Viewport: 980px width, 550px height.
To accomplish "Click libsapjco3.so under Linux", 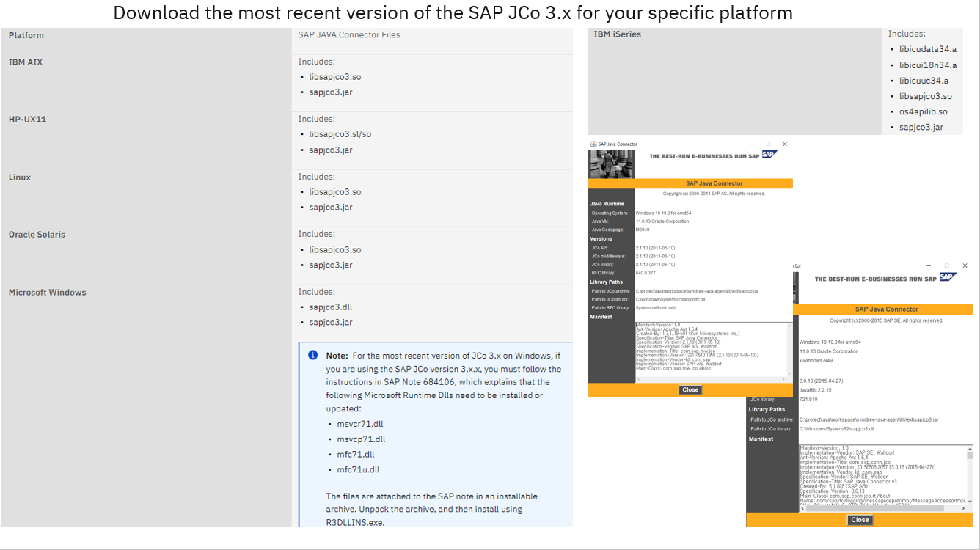I will coord(335,192).
